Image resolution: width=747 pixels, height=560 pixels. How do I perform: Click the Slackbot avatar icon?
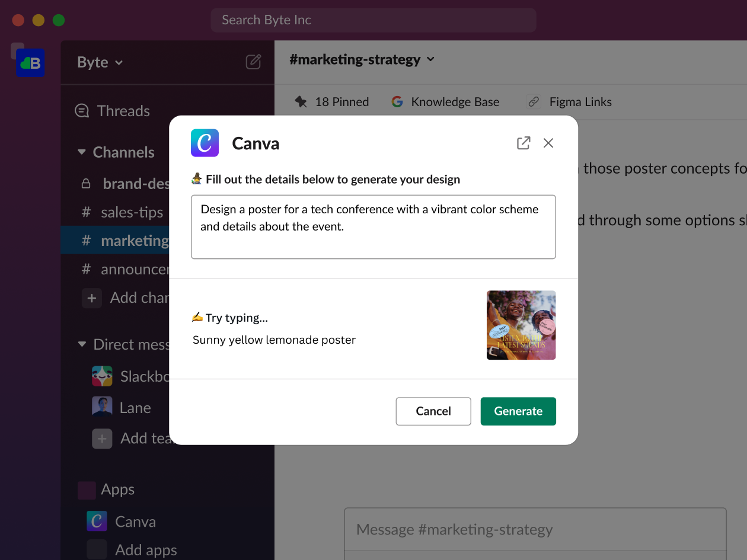[x=102, y=376]
